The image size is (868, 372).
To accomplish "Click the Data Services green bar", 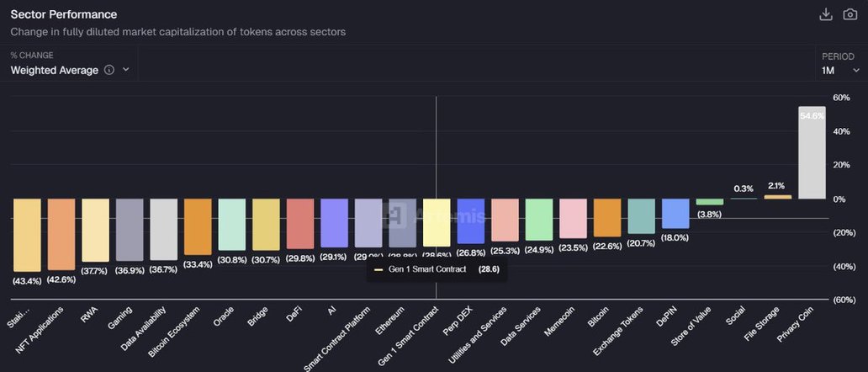I will (x=539, y=219).
